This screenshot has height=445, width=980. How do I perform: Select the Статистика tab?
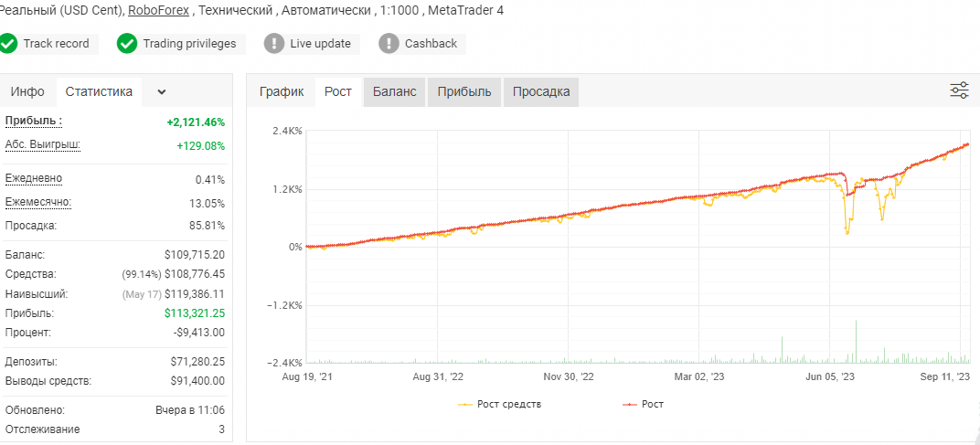pyautogui.click(x=99, y=92)
